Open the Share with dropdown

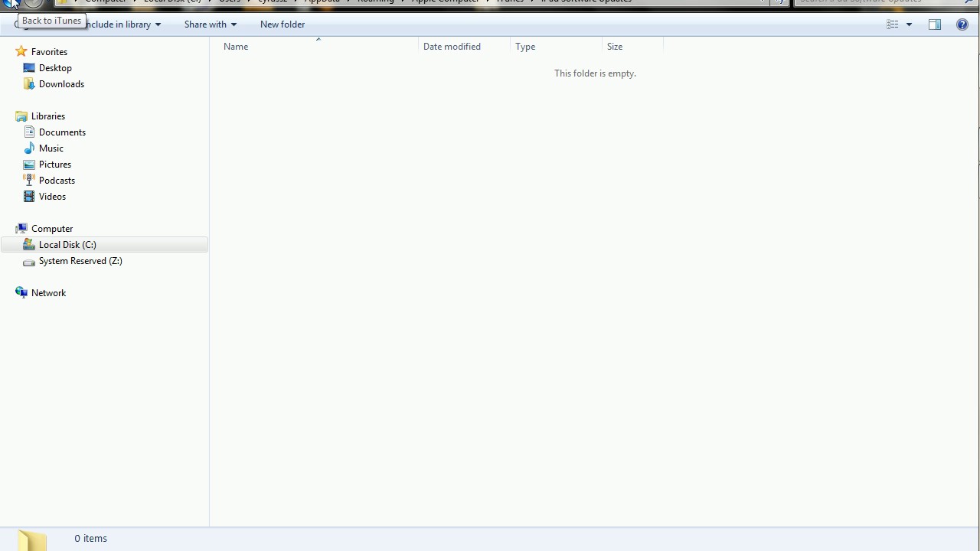click(x=210, y=24)
